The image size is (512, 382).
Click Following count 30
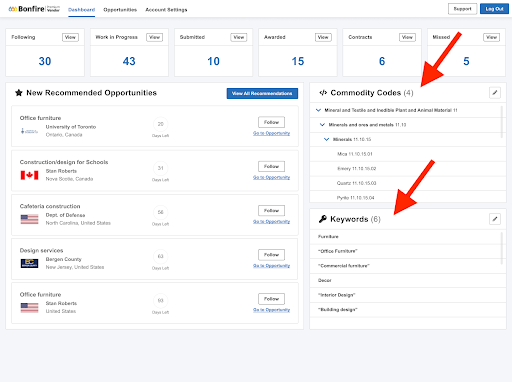[x=45, y=61]
